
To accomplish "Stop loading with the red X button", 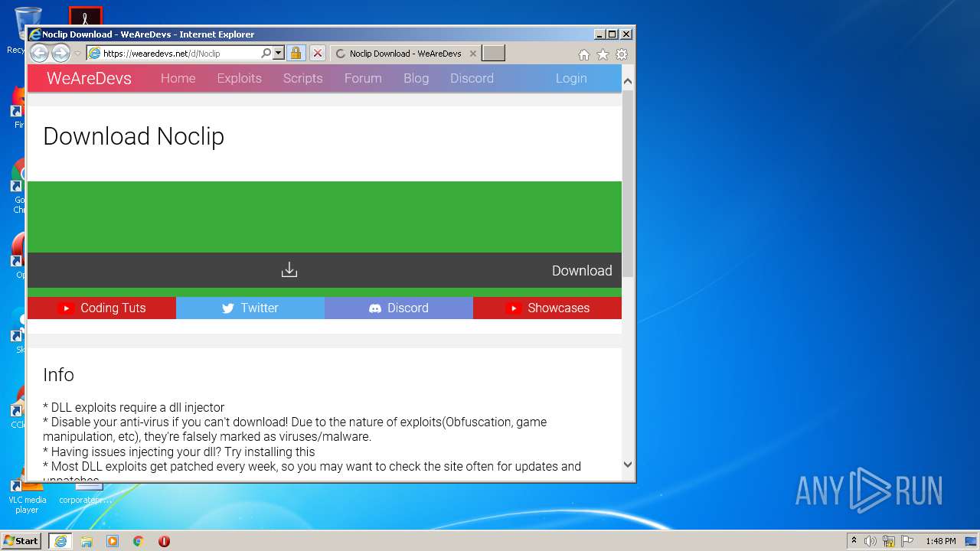I will click(318, 54).
